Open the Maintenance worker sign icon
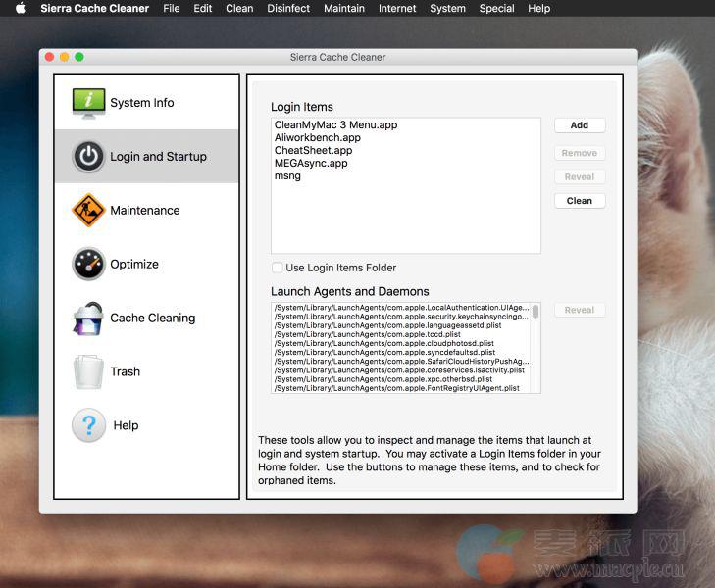 pyautogui.click(x=88, y=211)
